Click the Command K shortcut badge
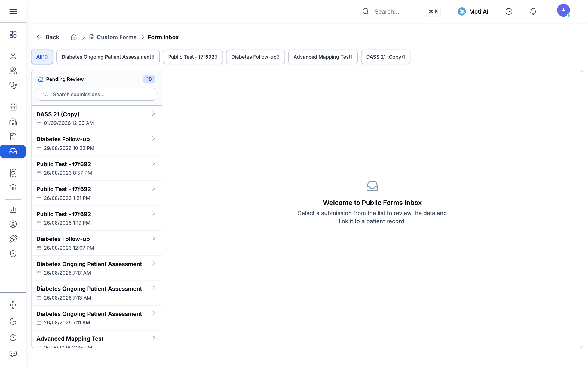588x368 pixels. (x=433, y=11)
